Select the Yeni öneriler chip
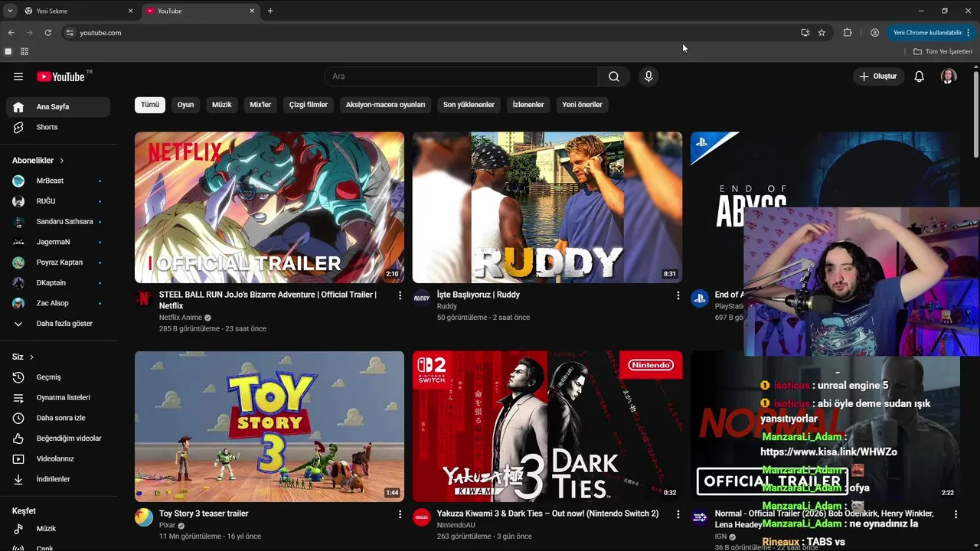980x551 pixels. pyautogui.click(x=582, y=105)
